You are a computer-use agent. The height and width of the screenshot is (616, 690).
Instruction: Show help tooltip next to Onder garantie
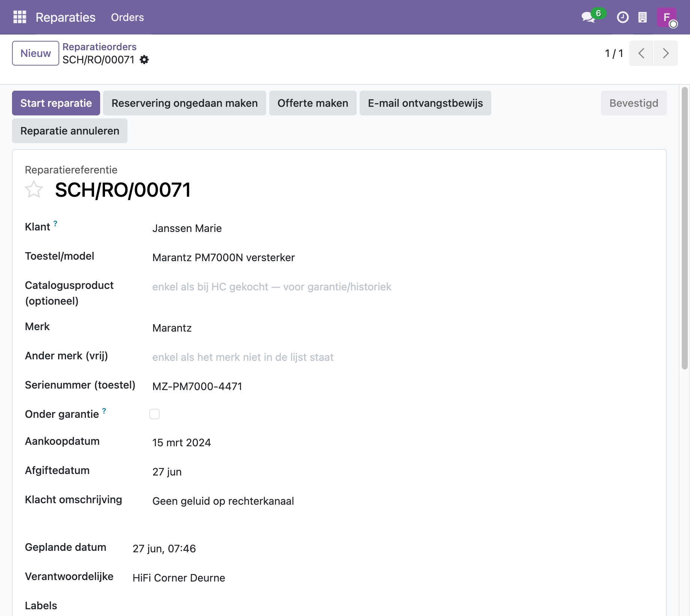104,411
